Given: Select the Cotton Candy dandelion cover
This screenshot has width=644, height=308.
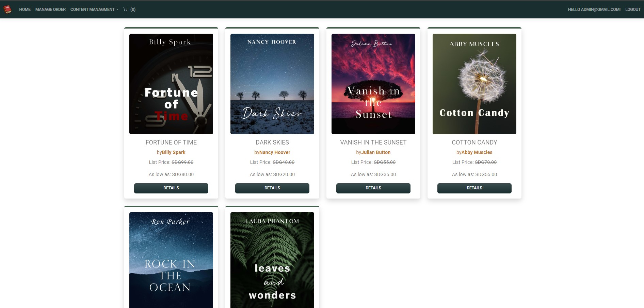Looking at the screenshot, I should pyautogui.click(x=474, y=84).
